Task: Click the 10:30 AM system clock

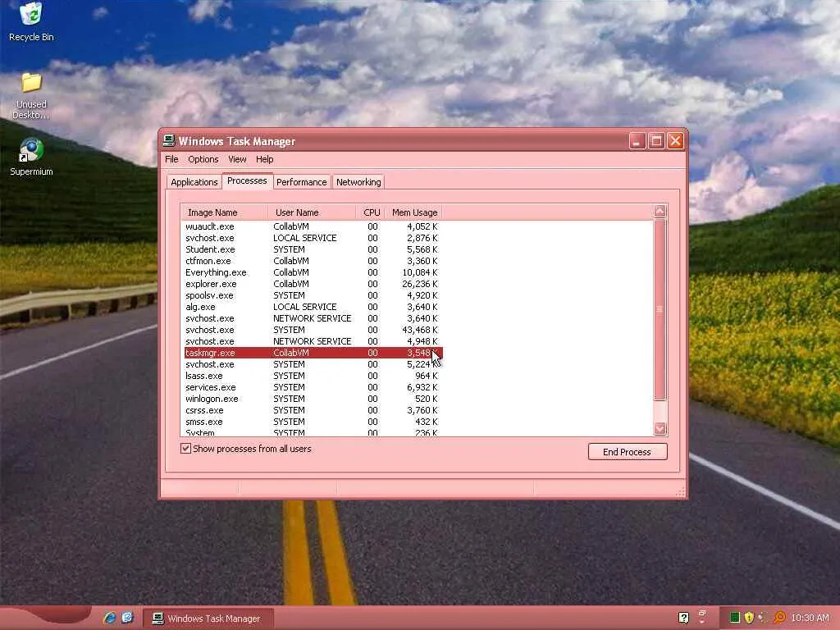Action: [x=810, y=618]
